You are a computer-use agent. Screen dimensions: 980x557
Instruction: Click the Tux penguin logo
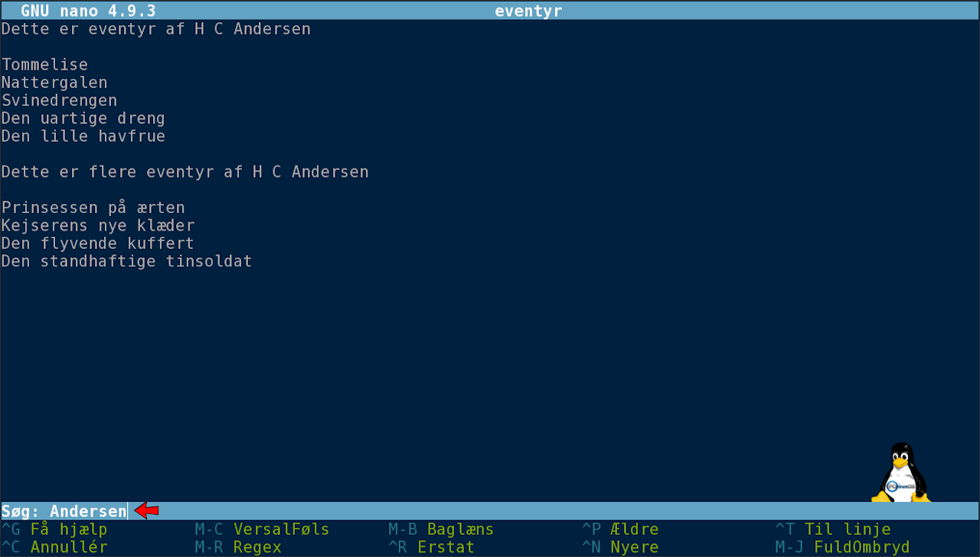[901, 473]
